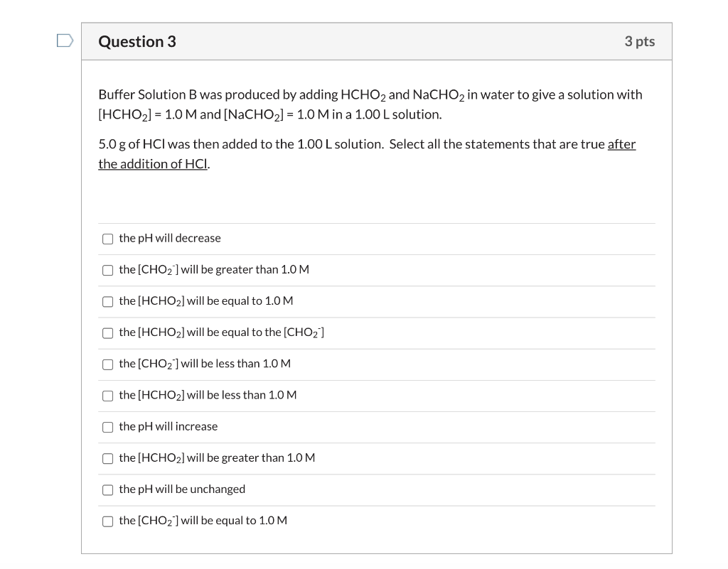
Task: Click the question header bar background
Action: point(391,41)
